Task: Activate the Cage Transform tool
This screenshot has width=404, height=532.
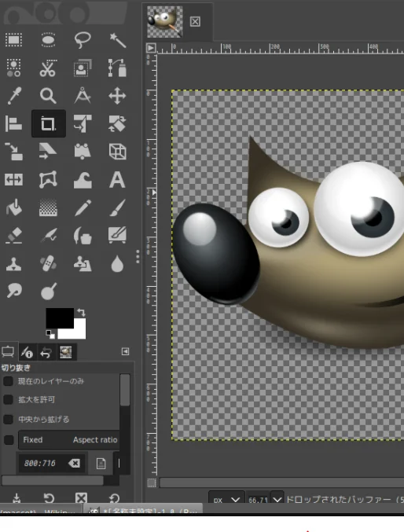Action: point(48,179)
